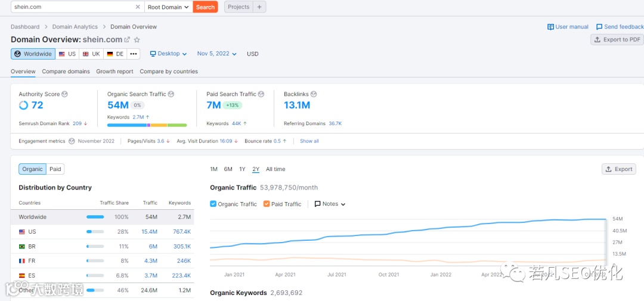Screen dimensions: 644x301
Task: Open the User manual link
Action: click(568, 27)
